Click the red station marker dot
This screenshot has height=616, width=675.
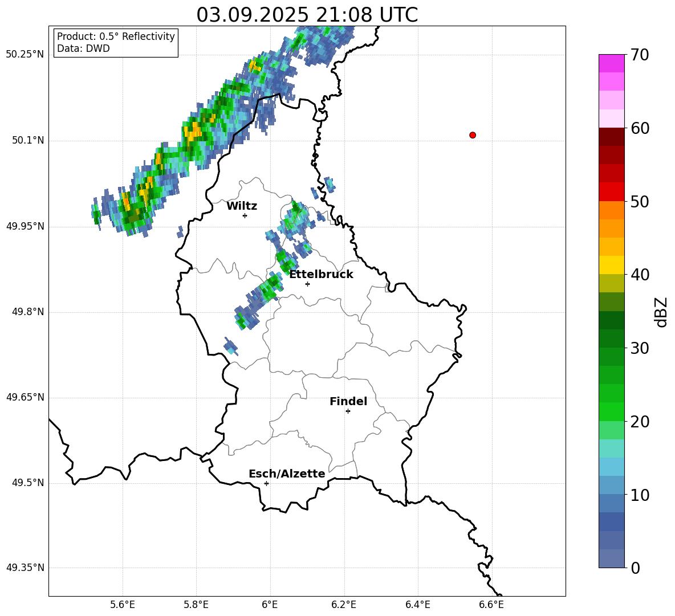point(473,135)
